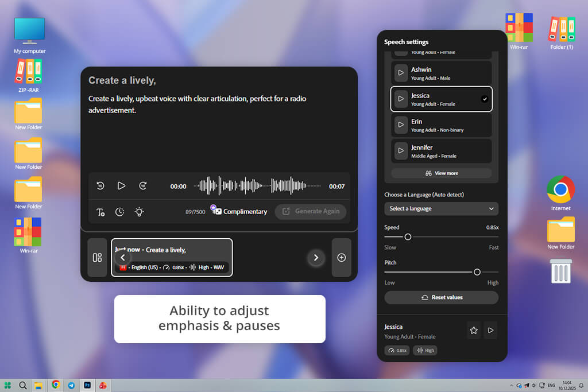The image size is (588, 392).
Task: Open Folder (1) desktop icon
Action: tap(562, 33)
